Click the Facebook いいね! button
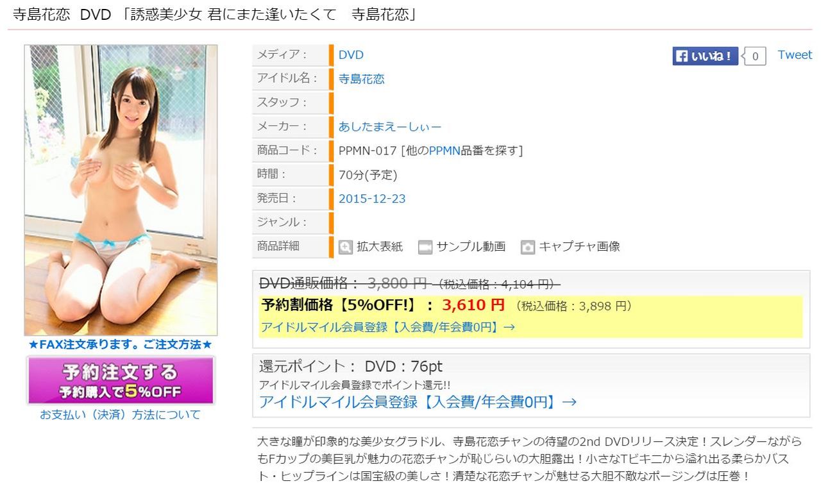Viewport: 821px width, 504px height. pos(706,56)
